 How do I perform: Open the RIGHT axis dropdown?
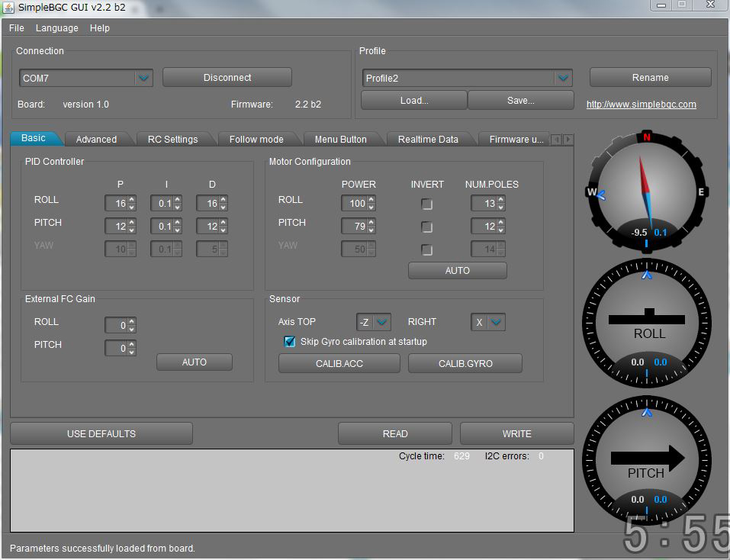coord(496,322)
